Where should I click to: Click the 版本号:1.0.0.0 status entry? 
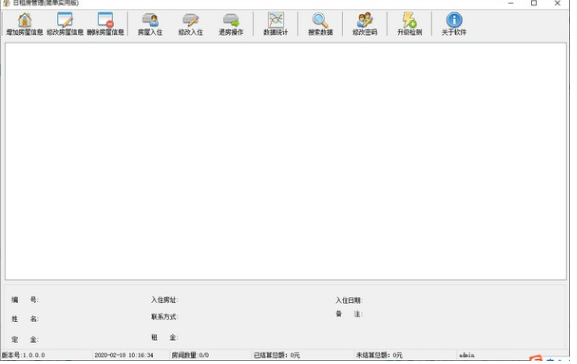point(24,355)
